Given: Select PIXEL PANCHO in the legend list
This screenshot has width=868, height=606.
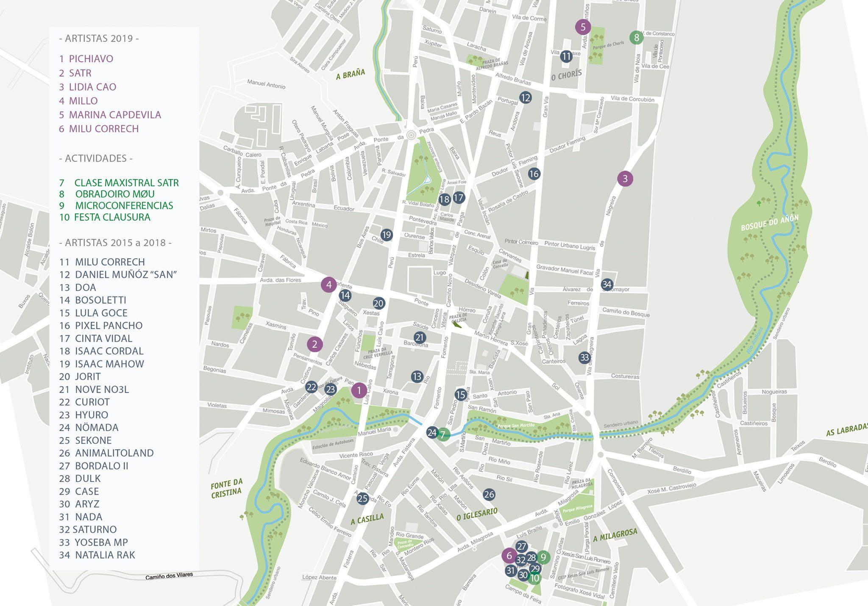Looking at the screenshot, I should click(108, 326).
